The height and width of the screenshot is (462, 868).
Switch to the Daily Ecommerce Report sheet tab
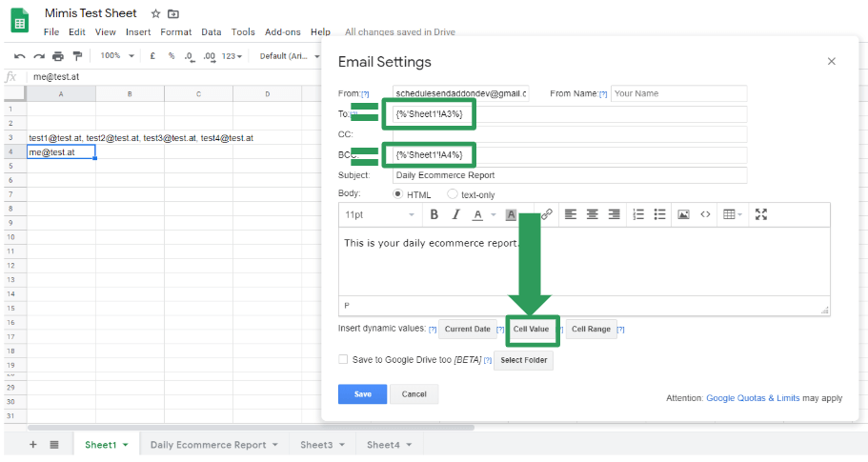click(208, 445)
